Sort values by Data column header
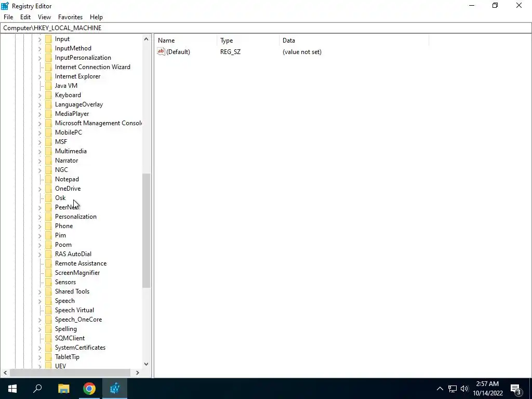The image size is (532, 399). [354, 41]
